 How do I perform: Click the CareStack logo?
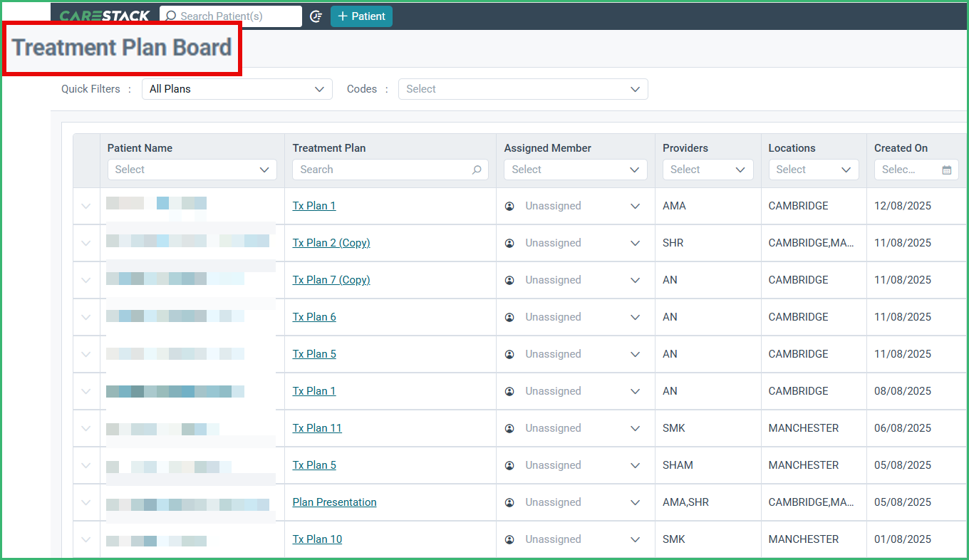coord(105,15)
